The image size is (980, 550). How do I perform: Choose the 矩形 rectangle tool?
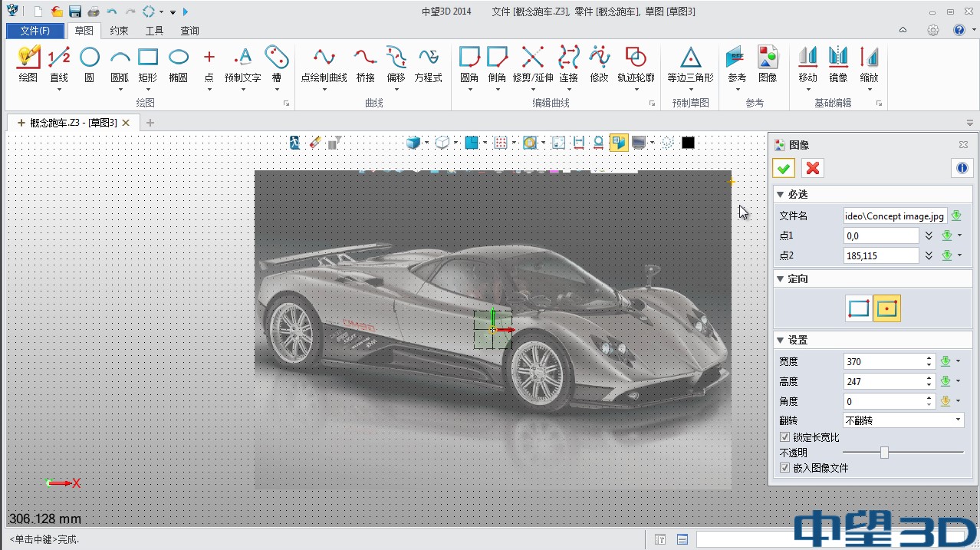[x=148, y=58]
